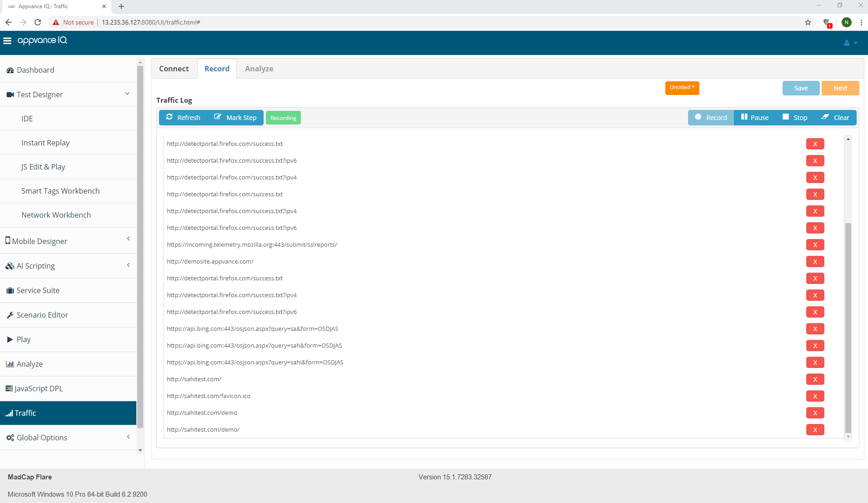Viewport: 868px width, 503px height.
Task: Delete the sahitest.com/favicon.ico entry
Action: (815, 396)
